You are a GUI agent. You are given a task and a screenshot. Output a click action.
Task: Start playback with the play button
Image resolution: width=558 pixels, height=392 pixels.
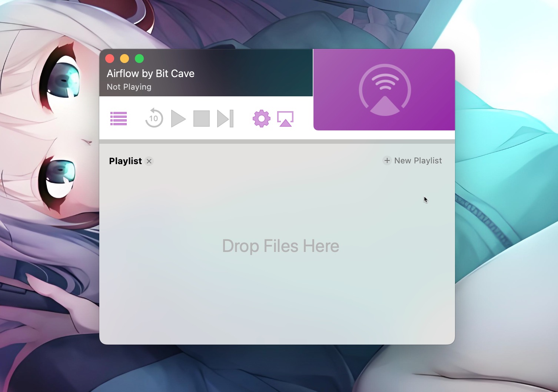click(x=178, y=119)
